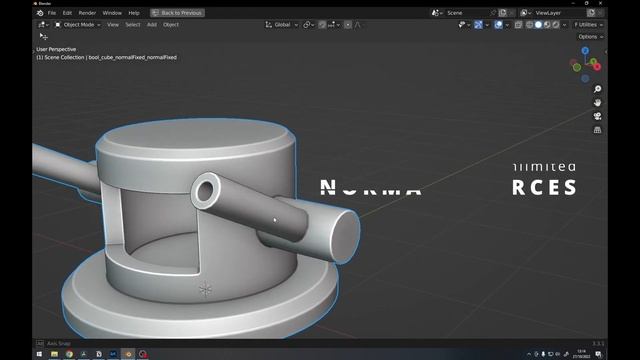The height and width of the screenshot is (360, 640).
Task: Click the 'User Perspective' viewport label
Action: pyautogui.click(x=56, y=49)
